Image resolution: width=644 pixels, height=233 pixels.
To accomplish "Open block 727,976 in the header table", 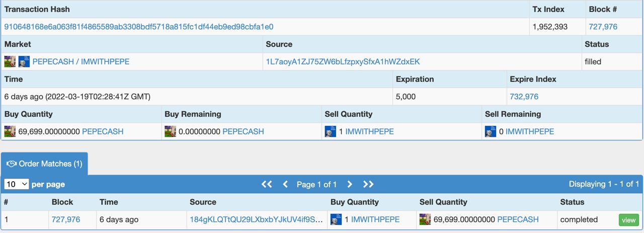I will coord(603,27).
